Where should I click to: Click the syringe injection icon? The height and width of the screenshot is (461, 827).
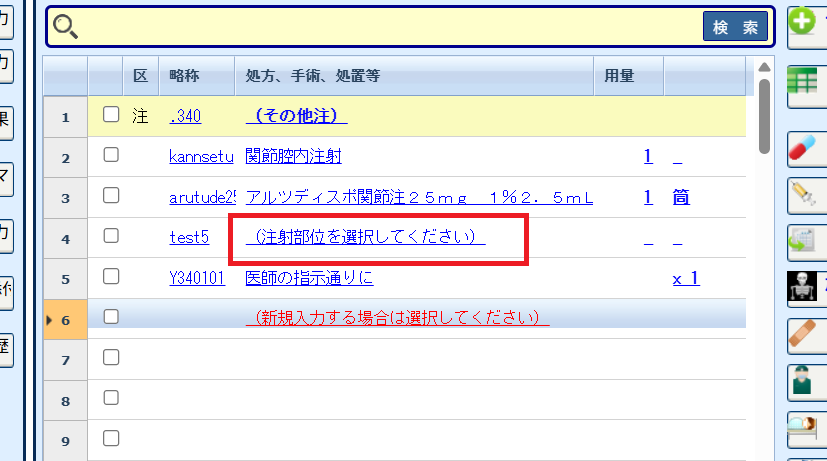803,196
